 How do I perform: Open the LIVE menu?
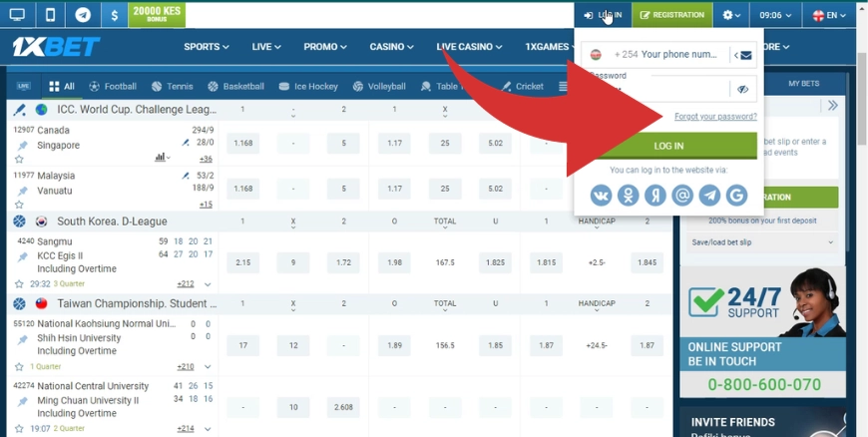(266, 47)
